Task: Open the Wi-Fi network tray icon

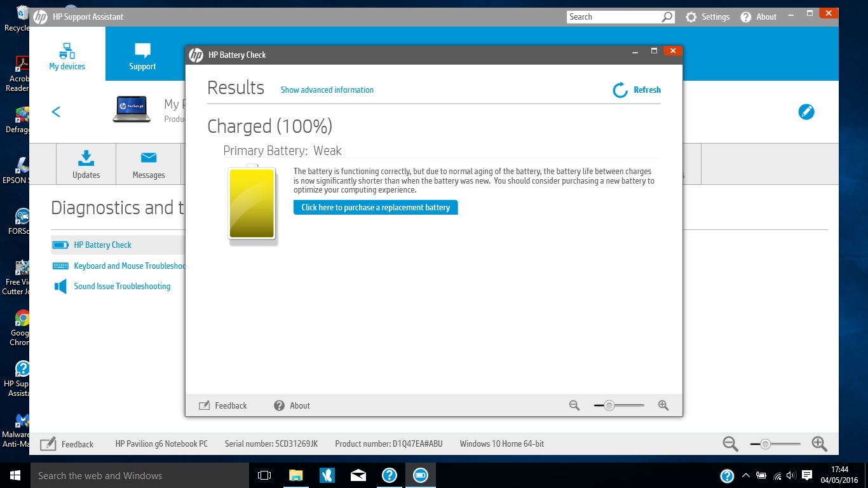Action: 776,475
